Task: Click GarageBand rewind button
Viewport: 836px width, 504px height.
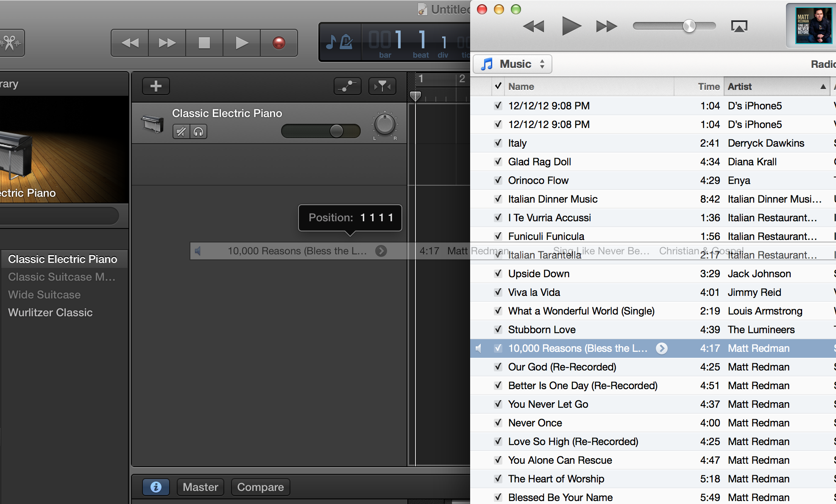Action: [130, 43]
